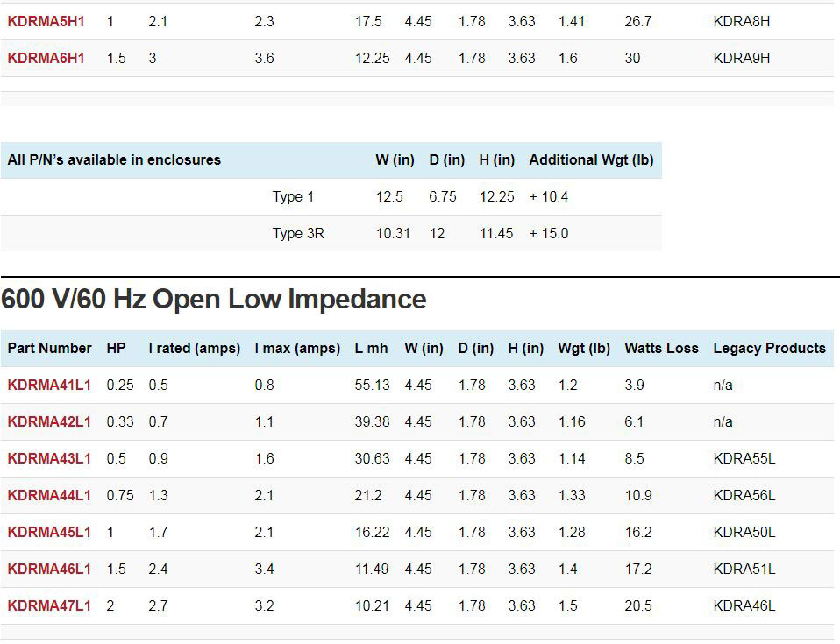The image size is (840, 644).
Task: Click the '1.41' weight value for KDRMA5H1
Action: click(572, 21)
